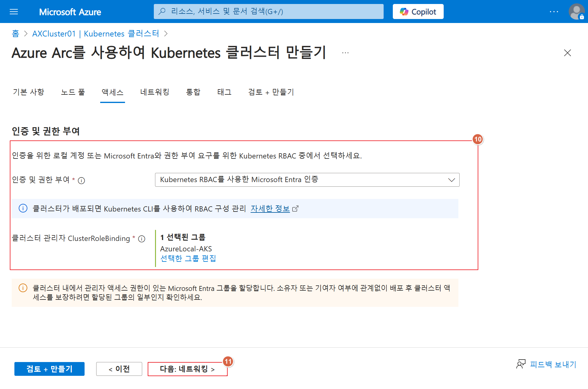Open Copilot assistant
This screenshot has width=588, height=389.
[x=418, y=12]
